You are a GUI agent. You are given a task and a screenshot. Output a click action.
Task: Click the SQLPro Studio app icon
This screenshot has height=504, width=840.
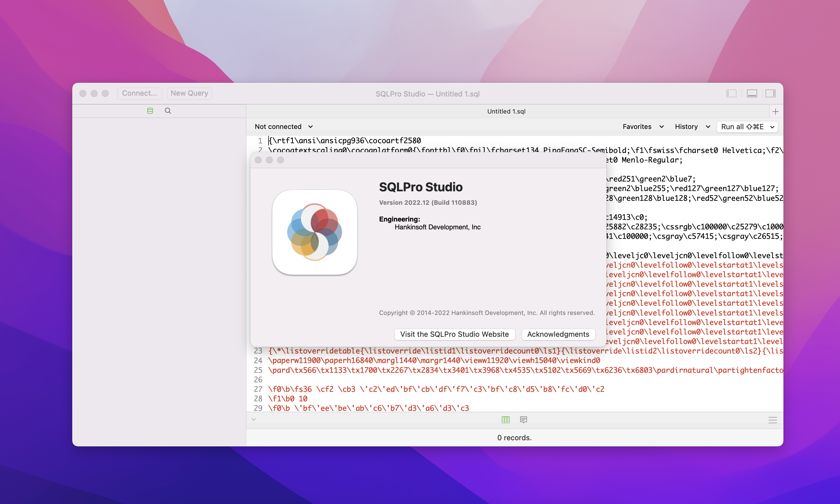[x=314, y=232]
